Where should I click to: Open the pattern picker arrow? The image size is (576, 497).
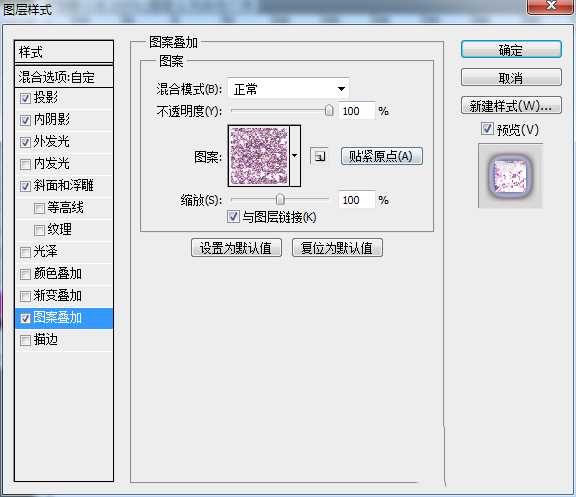point(295,156)
